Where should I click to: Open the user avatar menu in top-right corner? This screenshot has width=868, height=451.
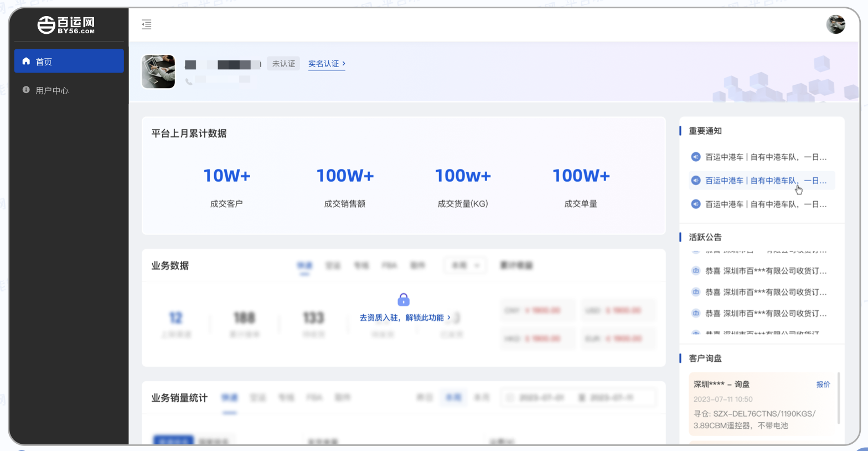(835, 24)
